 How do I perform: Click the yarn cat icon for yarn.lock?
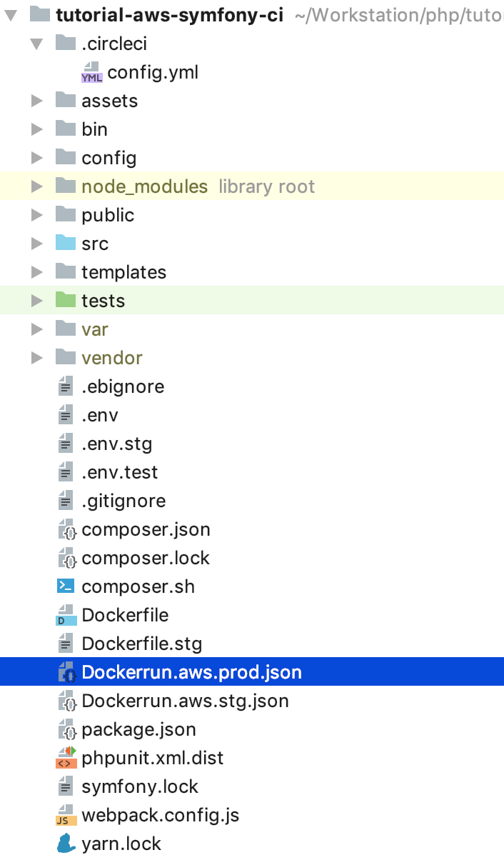pos(66,844)
